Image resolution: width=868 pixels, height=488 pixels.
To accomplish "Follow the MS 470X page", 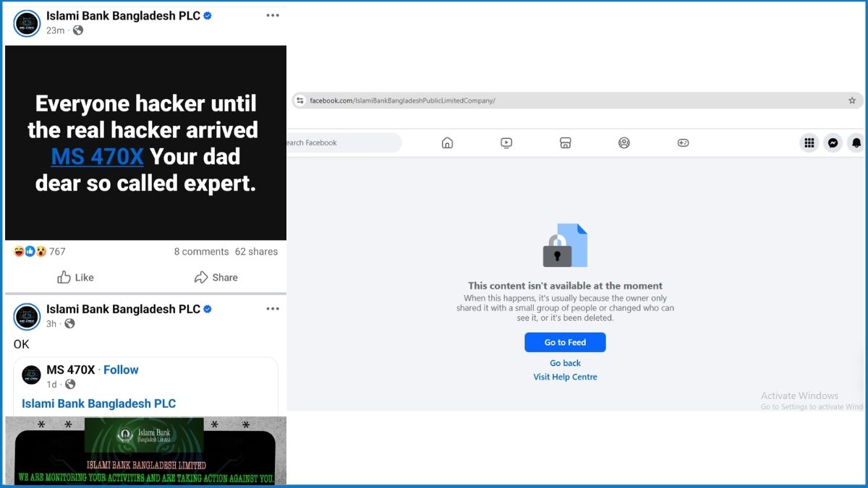I will (121, 369).
